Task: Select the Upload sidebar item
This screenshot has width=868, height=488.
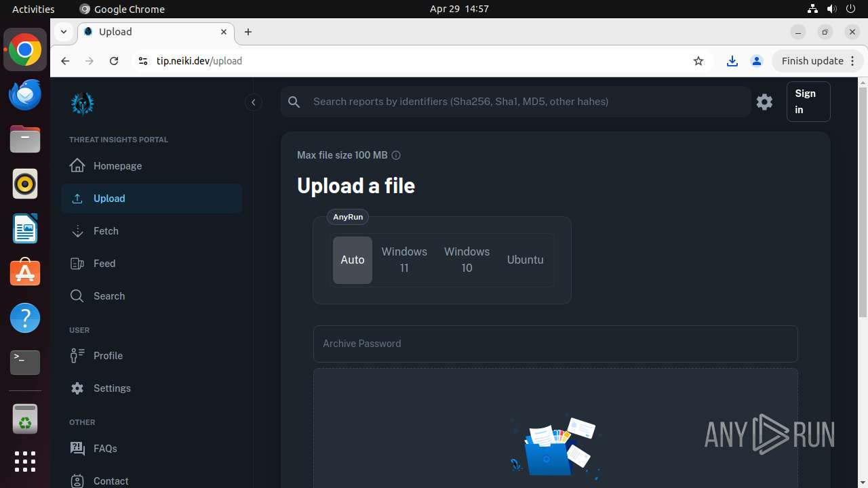Action: tap(152, 199)
